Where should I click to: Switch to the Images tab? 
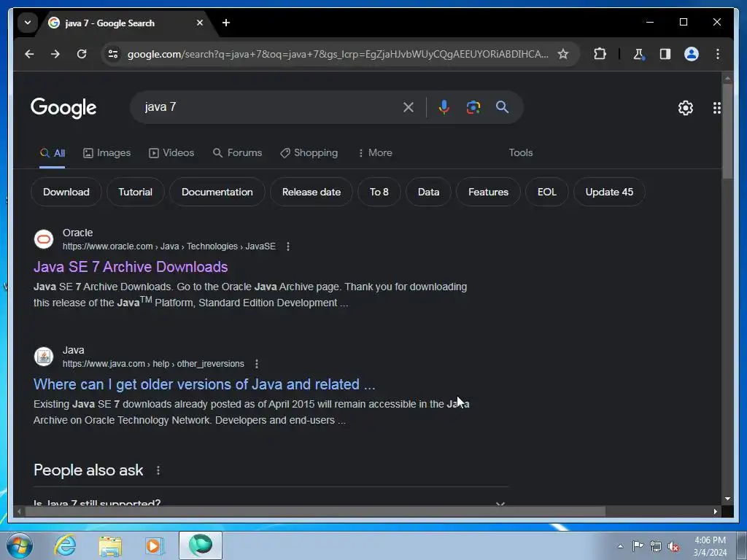click(x=107, y=153)
